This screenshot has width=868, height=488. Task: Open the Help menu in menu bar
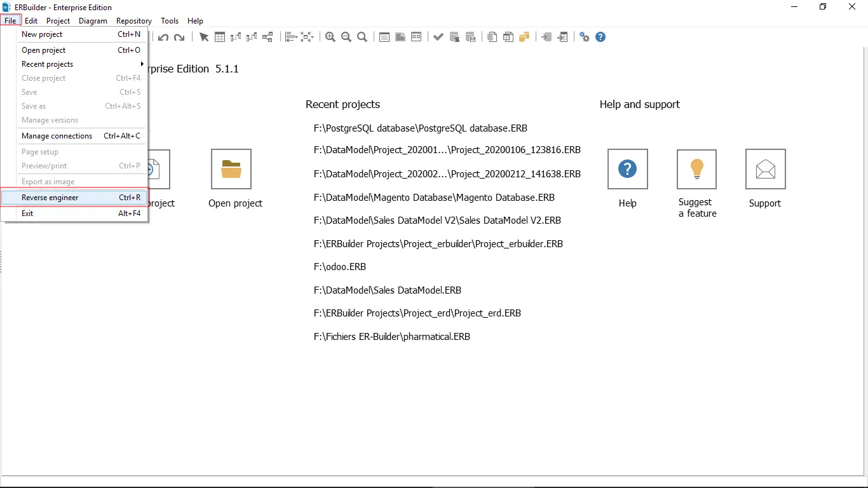click(x=195, y=21)
